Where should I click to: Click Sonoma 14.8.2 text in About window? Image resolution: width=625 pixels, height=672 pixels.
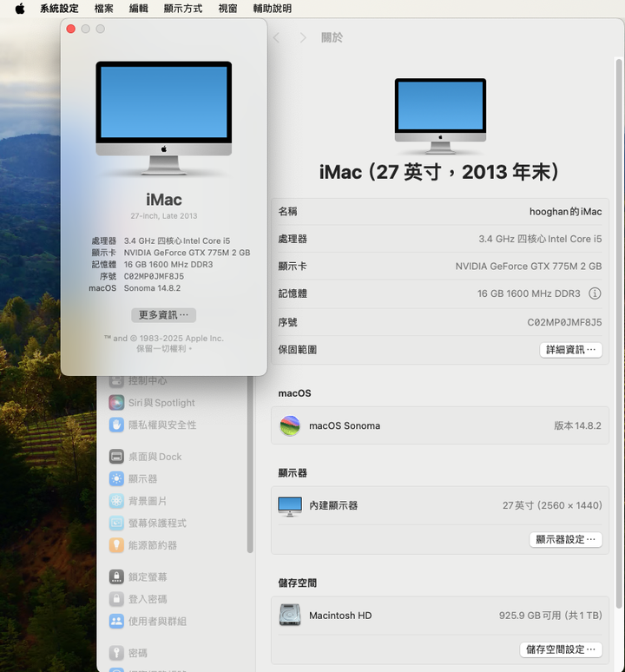pos(152,288)
